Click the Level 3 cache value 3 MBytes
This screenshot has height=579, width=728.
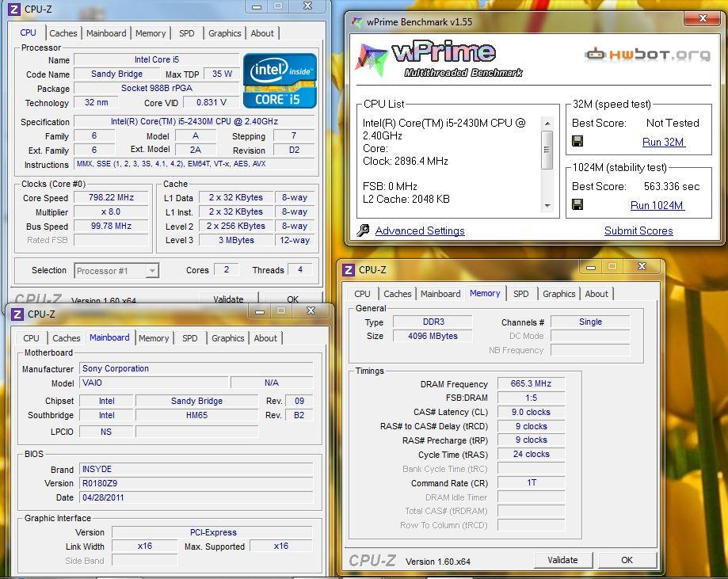pyautogui.click(x=236, y=240)
